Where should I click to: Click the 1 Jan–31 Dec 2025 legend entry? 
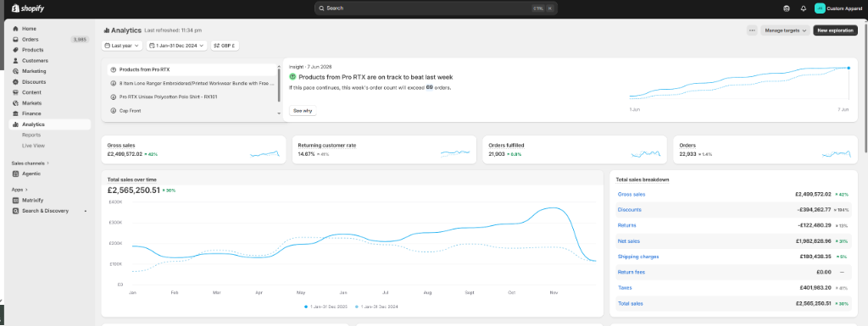click(x=325, y=307)
